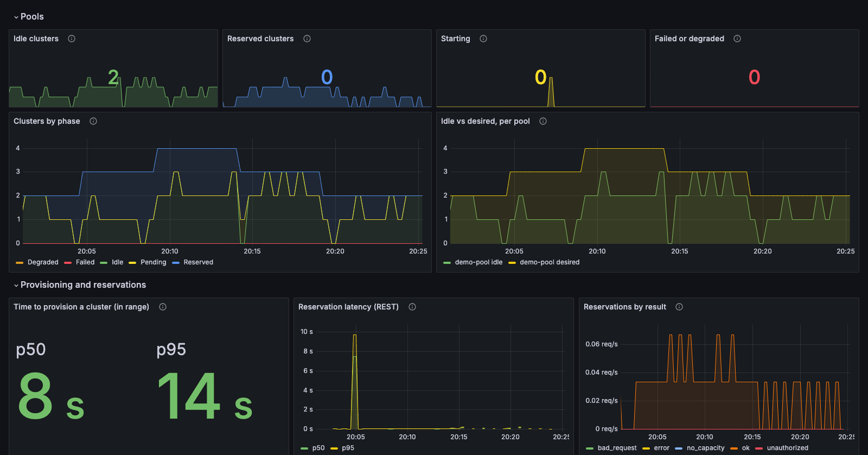Image resolution: width=868 pixels, height=455 pixels.
Task: Click the Idle clusters value 2
Action: 113,77
